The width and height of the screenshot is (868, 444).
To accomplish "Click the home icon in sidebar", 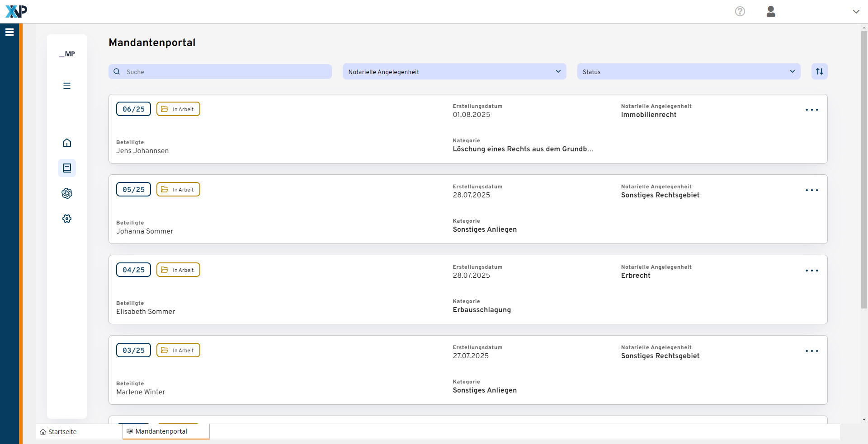I will pyautogui.click(x=67, y=143).
